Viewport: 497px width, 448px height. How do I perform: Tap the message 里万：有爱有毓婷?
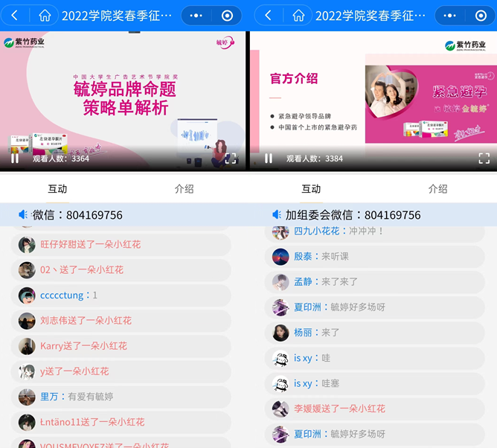tap(121, 397)
